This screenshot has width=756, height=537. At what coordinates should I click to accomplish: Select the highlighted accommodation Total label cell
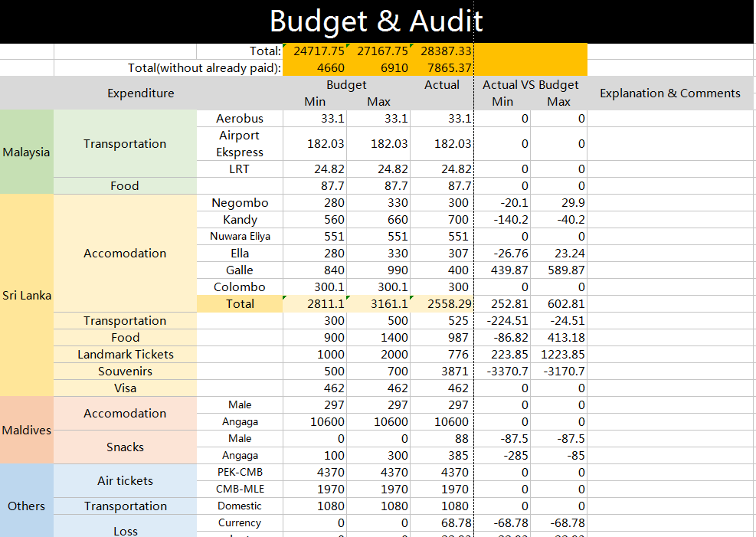coord(240,304)
